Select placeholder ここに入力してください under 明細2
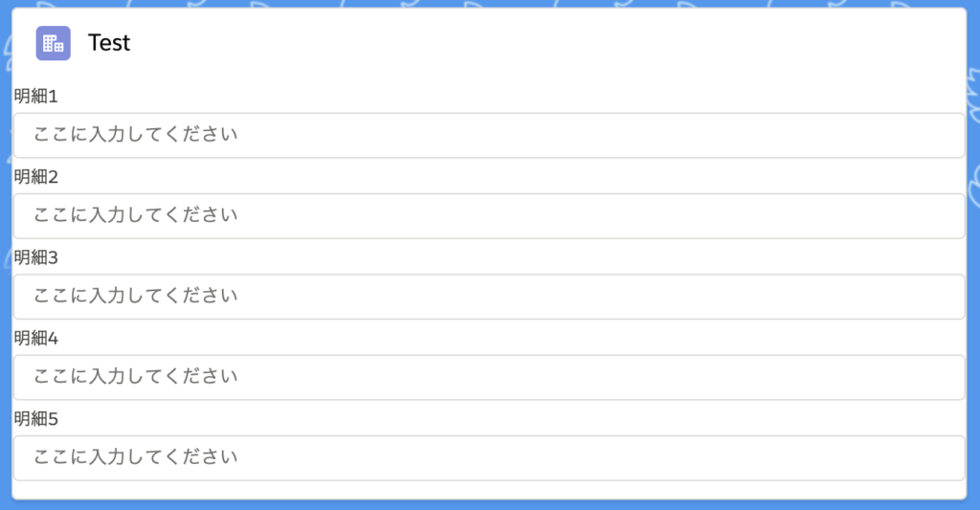980x510 pixels. click(136, 215)
